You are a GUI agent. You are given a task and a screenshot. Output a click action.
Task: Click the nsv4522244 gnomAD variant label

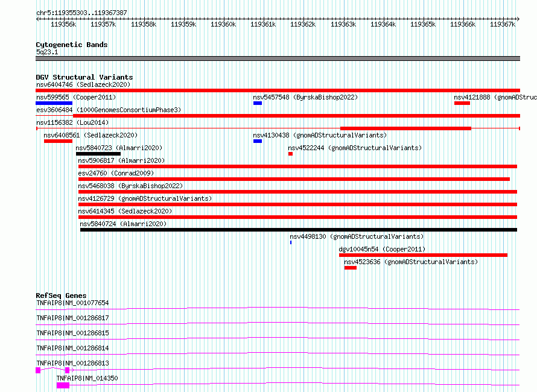click(x=355, y=148)
